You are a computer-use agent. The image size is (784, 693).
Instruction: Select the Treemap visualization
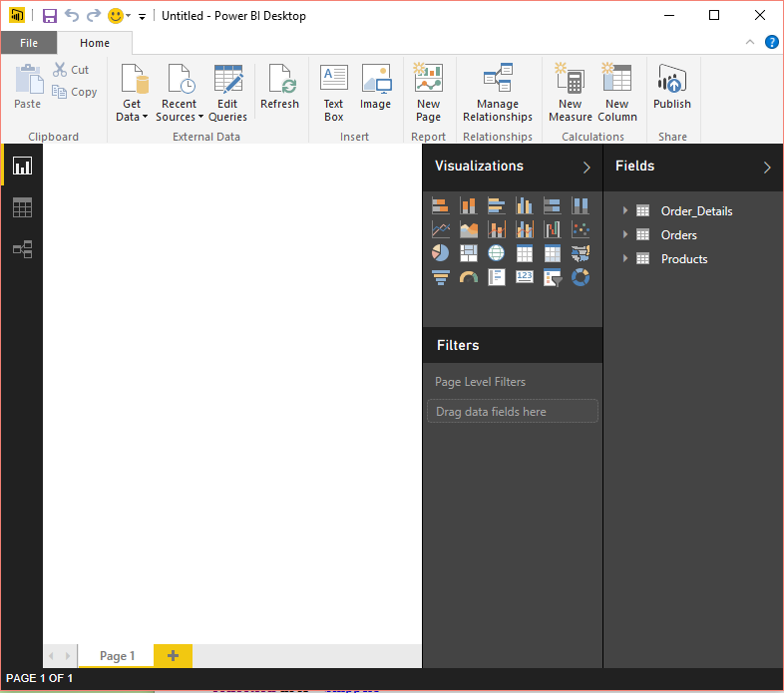click(468, 253)
